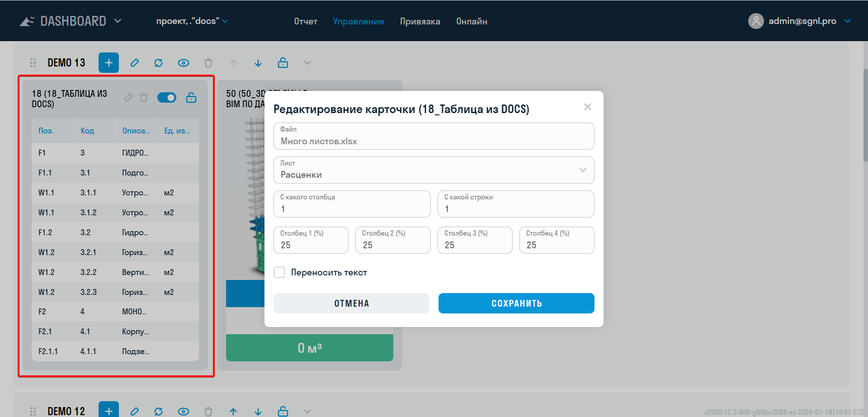The height and width of the screenshot is (417, 868).
Task: Check the Переносить текст checkbox
Action: pos(279,272)
